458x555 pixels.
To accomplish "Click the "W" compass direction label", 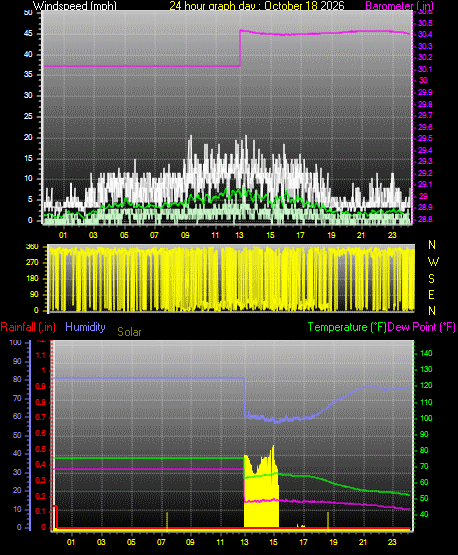I will pyautogui.click(x=433, y=262).
